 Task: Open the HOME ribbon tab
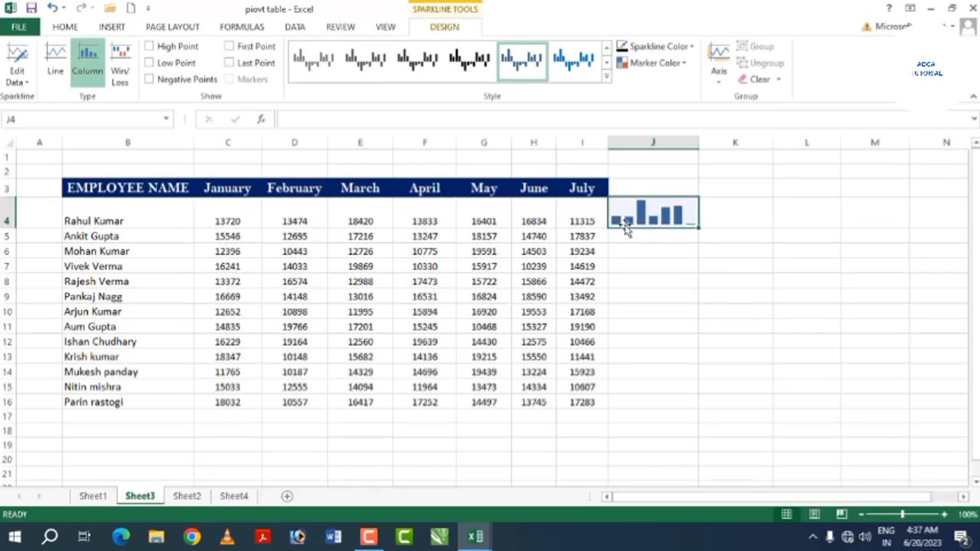pos(65,27)
